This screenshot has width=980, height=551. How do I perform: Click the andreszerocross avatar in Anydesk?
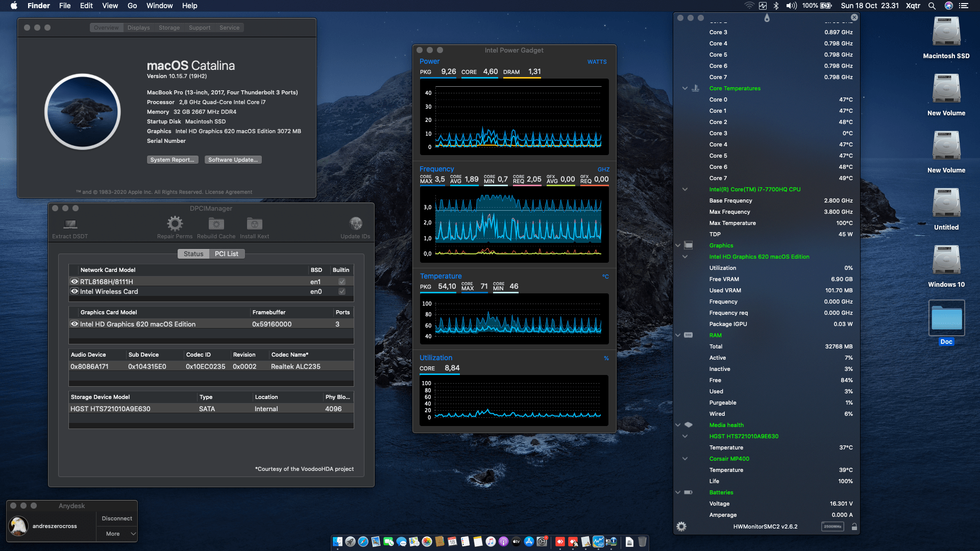(x=18, y=526)
